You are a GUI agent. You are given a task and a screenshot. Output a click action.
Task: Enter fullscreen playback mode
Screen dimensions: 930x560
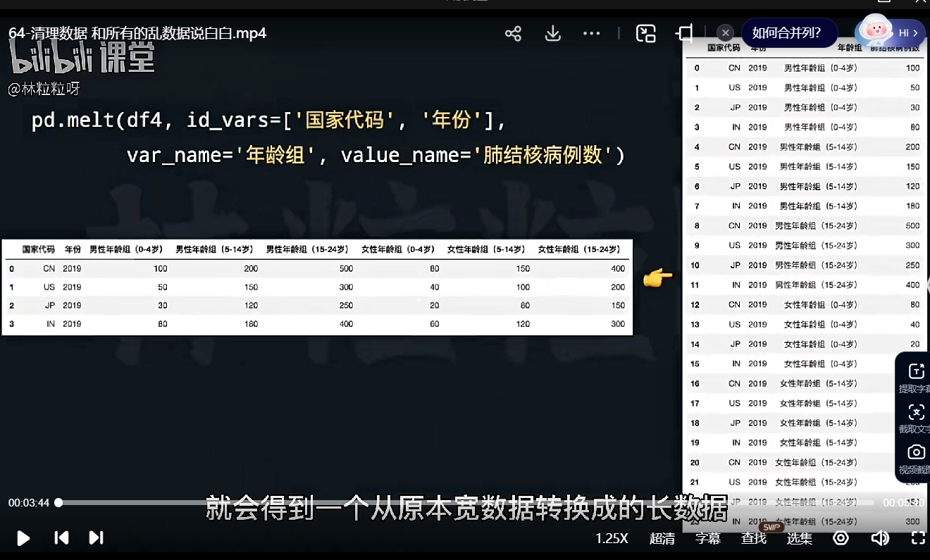pyautogui.click(x=917, y=538)
